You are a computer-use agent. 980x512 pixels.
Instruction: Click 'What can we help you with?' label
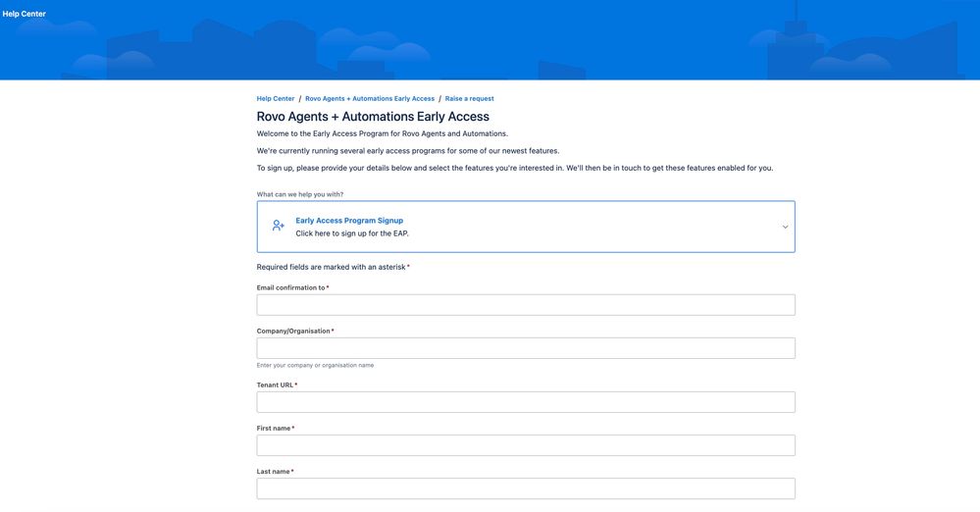pyautogui.click(x=300, y=194)
